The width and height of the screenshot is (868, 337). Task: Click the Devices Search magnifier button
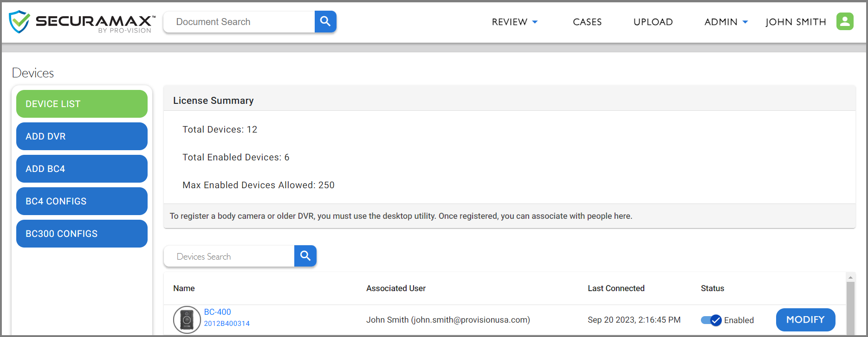pyautogui.click(x=305, y=256)
